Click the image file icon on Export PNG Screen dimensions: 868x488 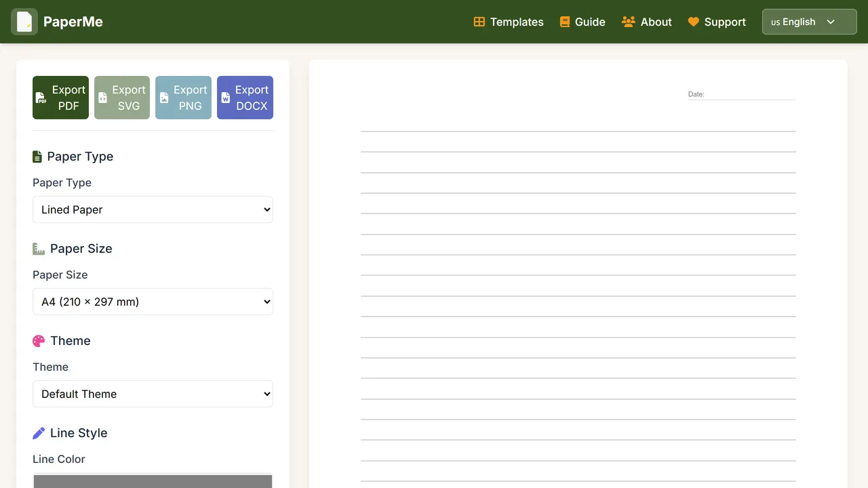click(164, 98)
